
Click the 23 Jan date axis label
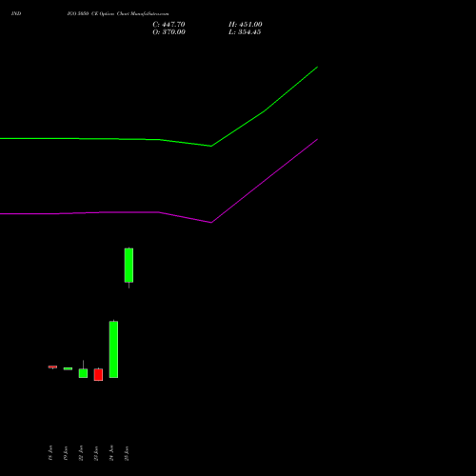pyautogui.click(x=96, y=453)
